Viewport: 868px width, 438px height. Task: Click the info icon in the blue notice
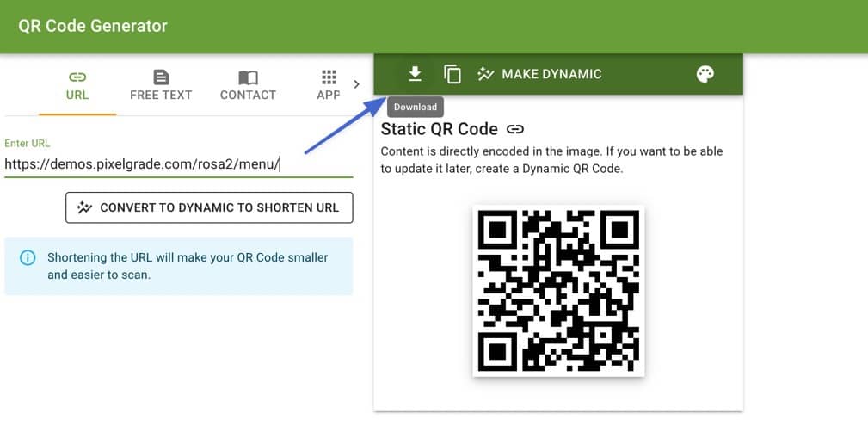pos(28,257)
